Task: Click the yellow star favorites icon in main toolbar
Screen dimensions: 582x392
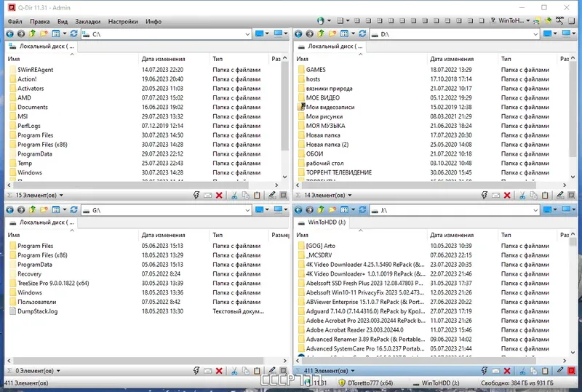Action: [548, 21]
